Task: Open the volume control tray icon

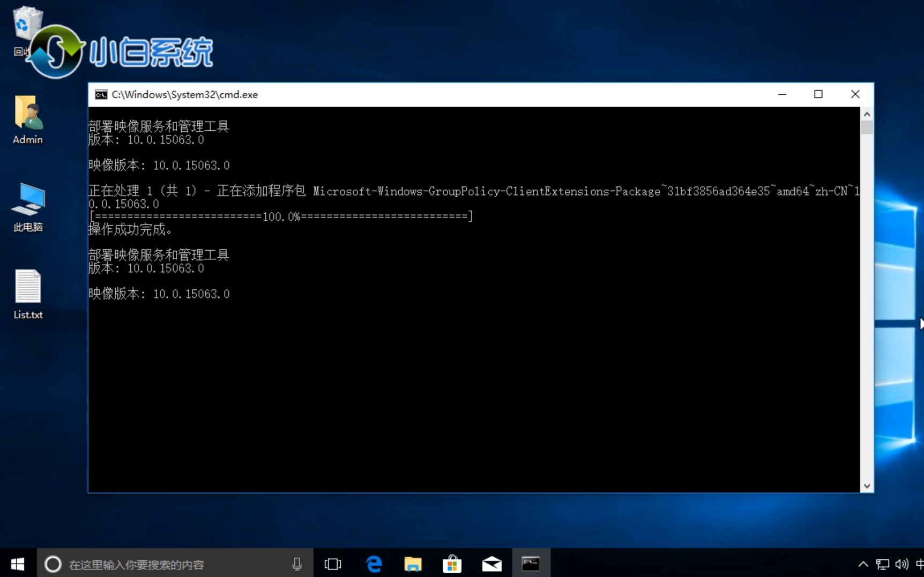Action: point(901,564)
